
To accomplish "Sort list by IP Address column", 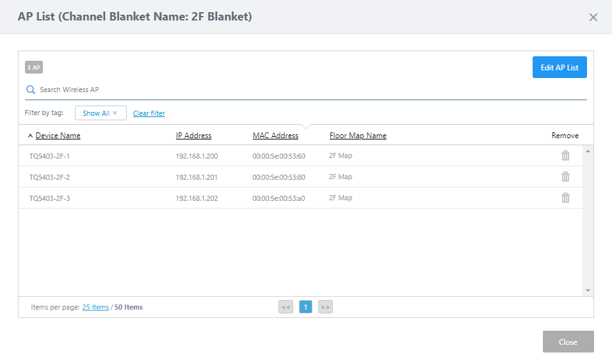I will click(x=193, y=136).
